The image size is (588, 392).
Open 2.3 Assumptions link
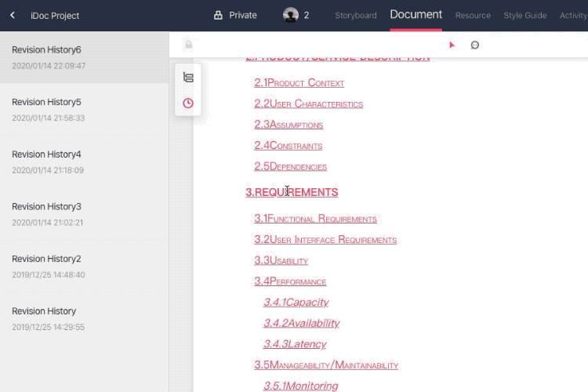point(289,125)
